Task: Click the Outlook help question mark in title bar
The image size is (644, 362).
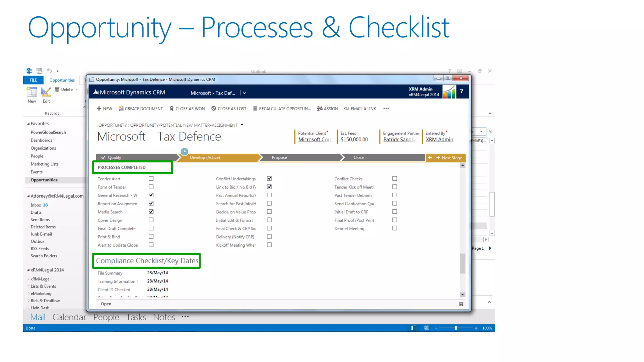Action: pyautogui.click(x=449, y=71)
